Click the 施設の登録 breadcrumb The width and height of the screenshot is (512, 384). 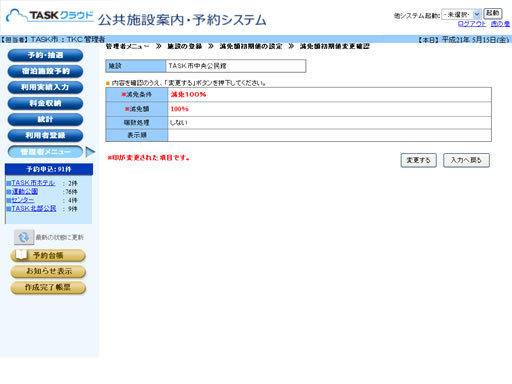point(185,46)
